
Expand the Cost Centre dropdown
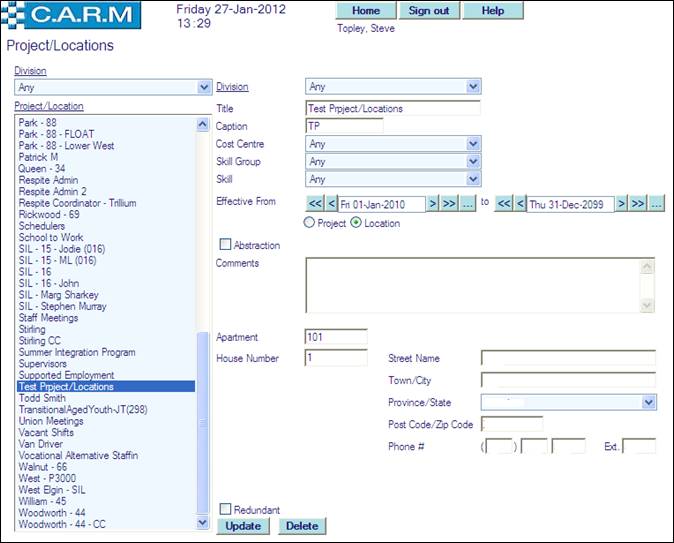474,144
